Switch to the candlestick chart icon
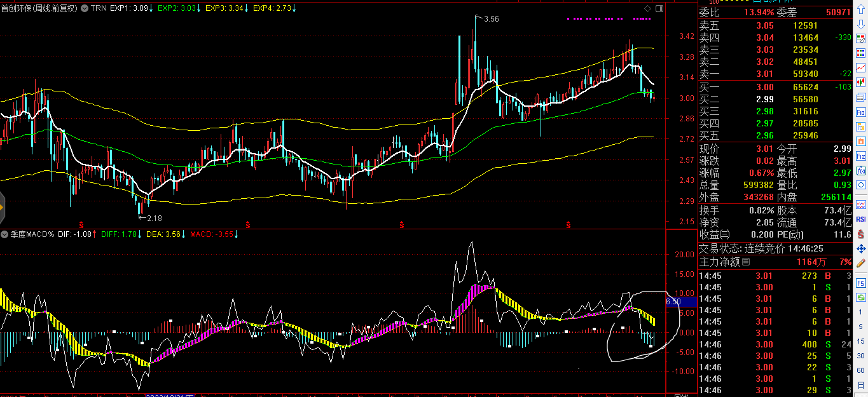 861,82
